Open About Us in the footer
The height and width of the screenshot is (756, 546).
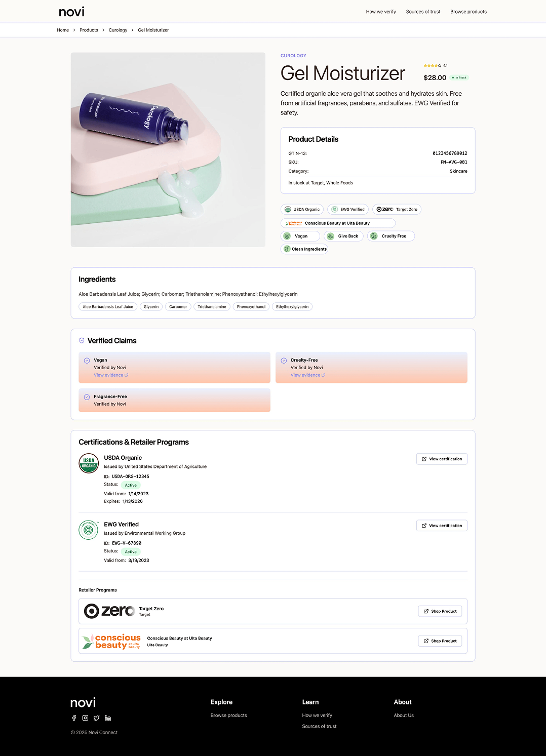point(404,715)
